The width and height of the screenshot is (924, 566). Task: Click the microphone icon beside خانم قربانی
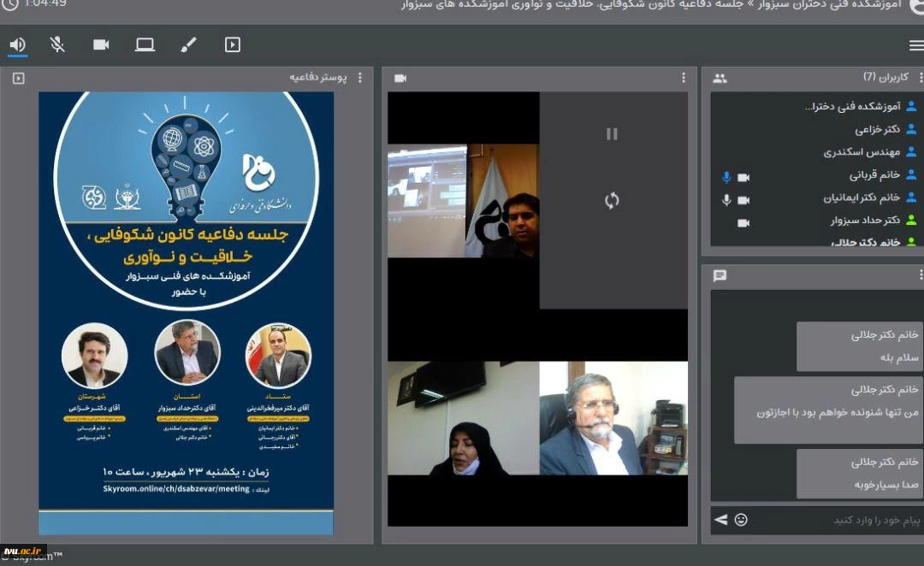click(x=726, y=177)
